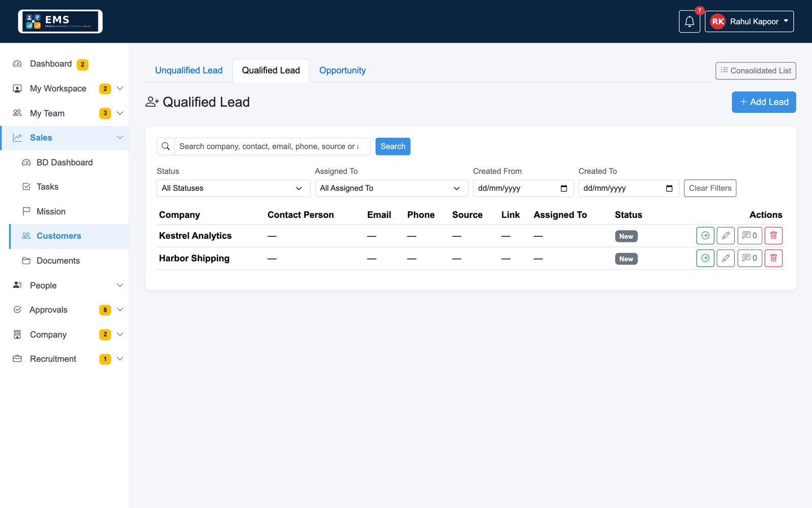
Task: Open Documents in the sidebar
Action: (x=69, y=261)
